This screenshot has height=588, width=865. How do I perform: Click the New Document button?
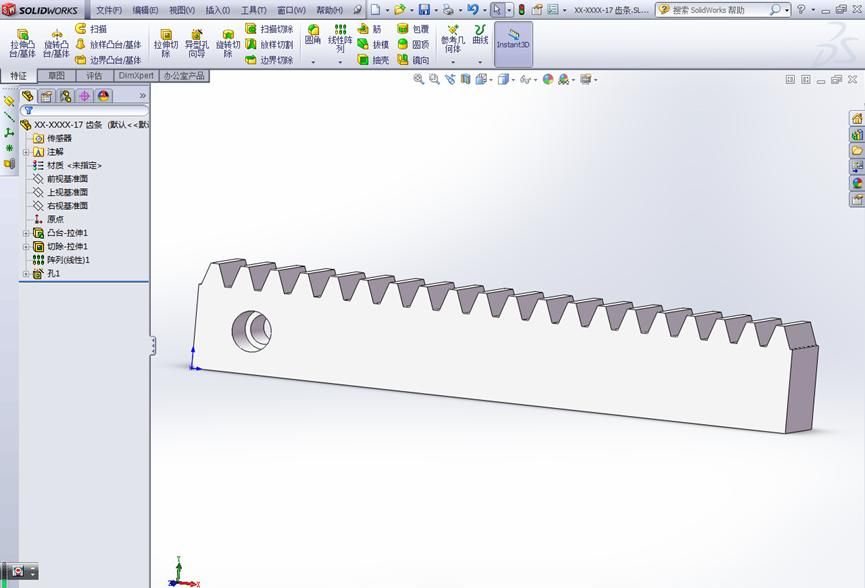pyautogui.click(x=376, y=8)
